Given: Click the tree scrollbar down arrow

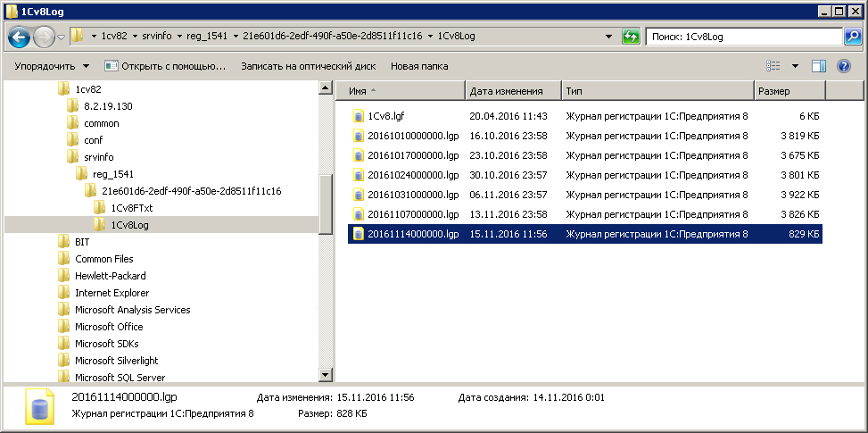Looking at the screenshot, I should (x=326, y=375).
